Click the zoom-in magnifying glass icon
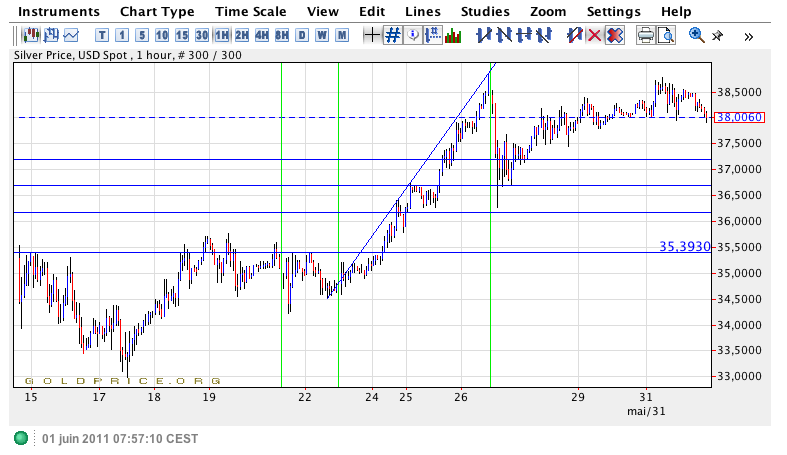Screen dimensions: 787x455 tap(697, 35)
